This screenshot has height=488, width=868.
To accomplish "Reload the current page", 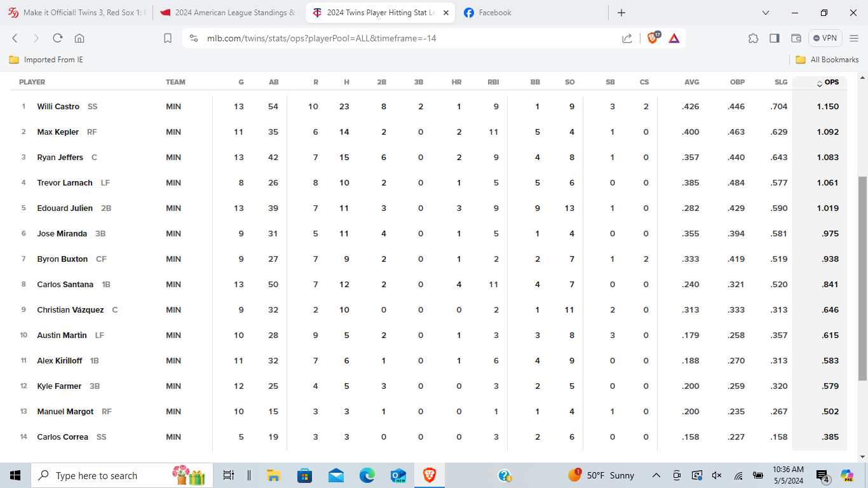I will [57, 38].
